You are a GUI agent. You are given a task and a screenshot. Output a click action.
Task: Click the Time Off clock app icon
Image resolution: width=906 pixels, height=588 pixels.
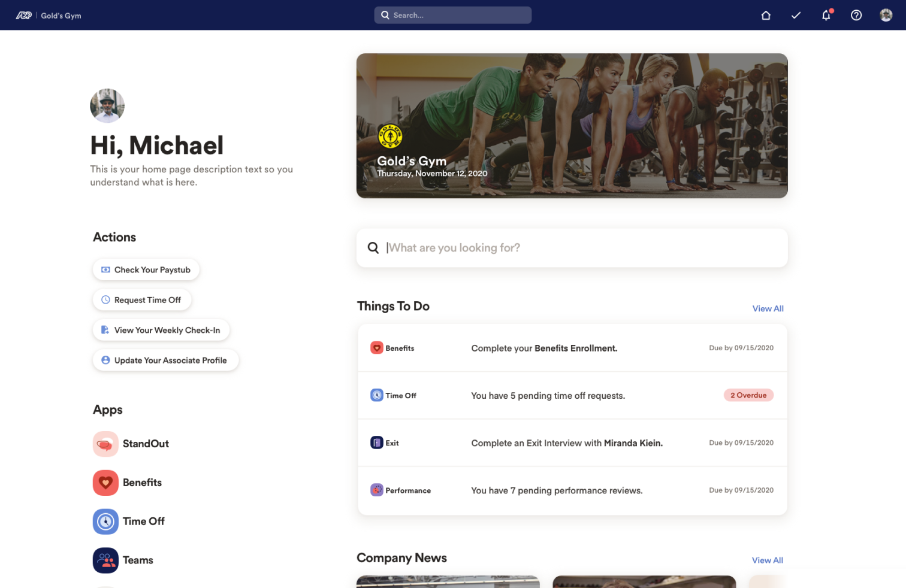coord(105,522)
